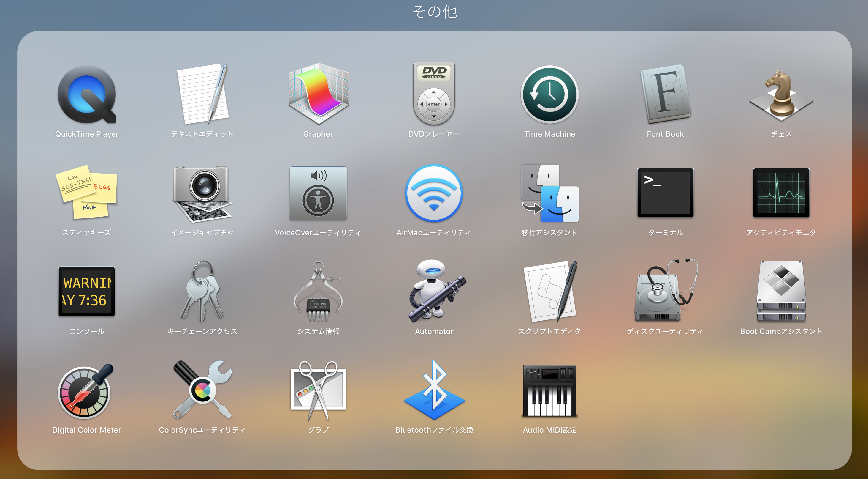Launch the ターミナル terminal icon
Image resolution: width=868 pixels, height=479 pixels.
(x=666, y=193)
